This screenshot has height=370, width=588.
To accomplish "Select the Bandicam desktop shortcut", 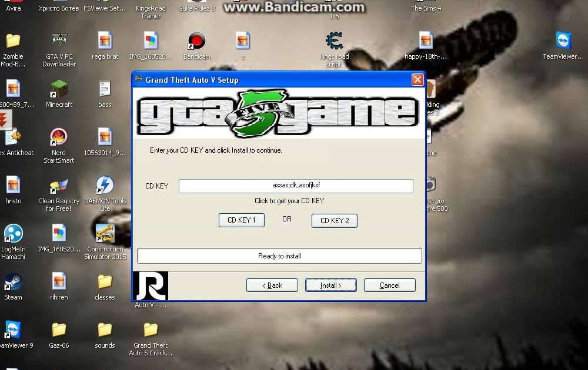I will click(x=196, y=41).
